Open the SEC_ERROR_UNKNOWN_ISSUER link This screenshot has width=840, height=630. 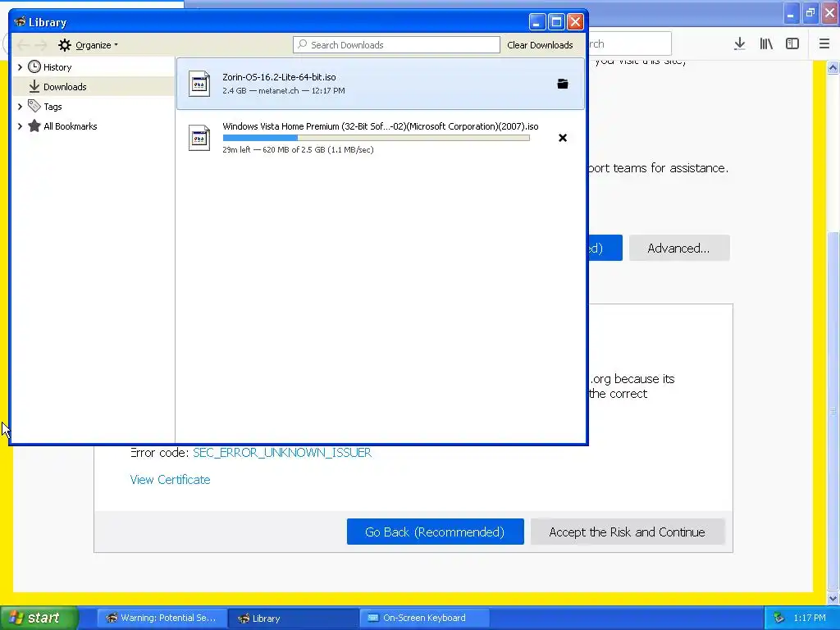click(x=282, y=453)
